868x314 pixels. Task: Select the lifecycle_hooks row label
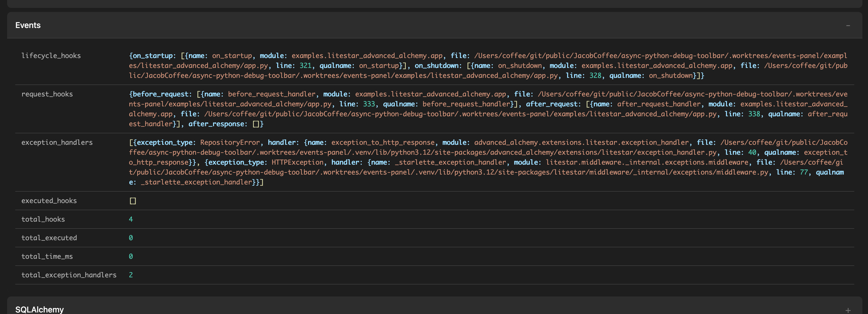[51, 55]
